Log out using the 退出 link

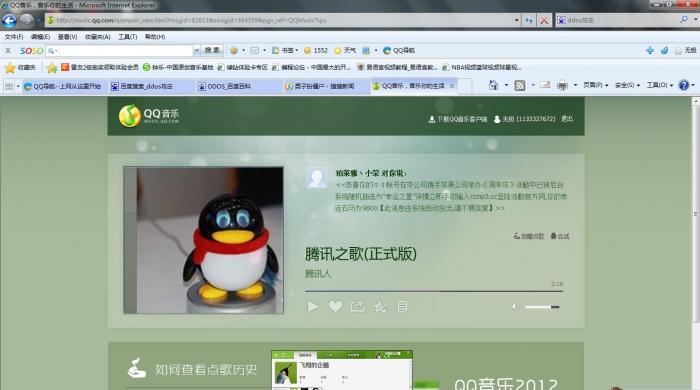point(567,119)
